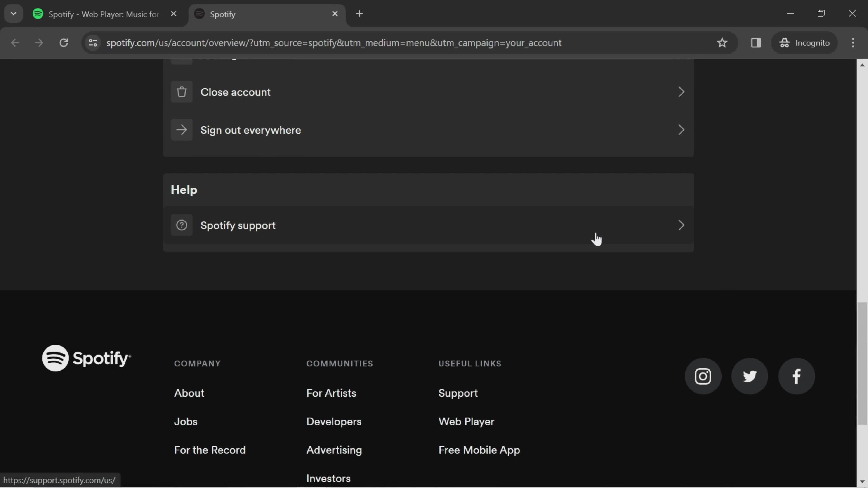Screen dimensions: 868x488
Task: Click the arrow icon beside Sign out everywhere
Action: 182,130
